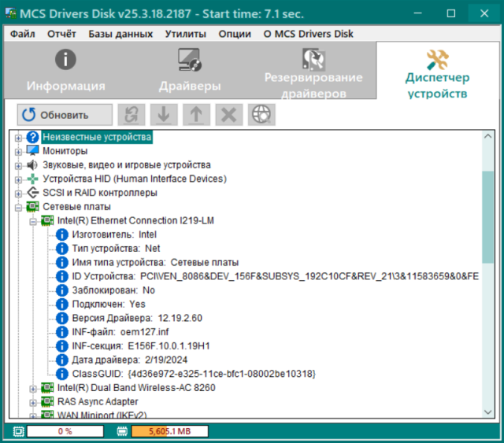Collapse the Сетевые платы tree node
The height and width of the screenshot is (443, 504).
point(18,207)
